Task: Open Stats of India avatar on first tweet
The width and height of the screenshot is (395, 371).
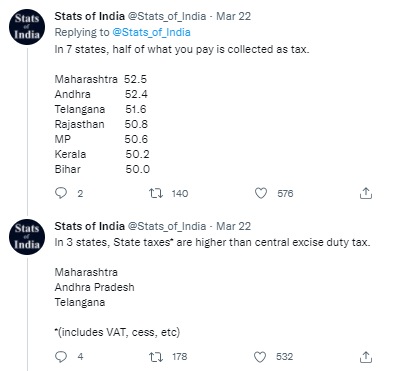Action: point(27,27)
